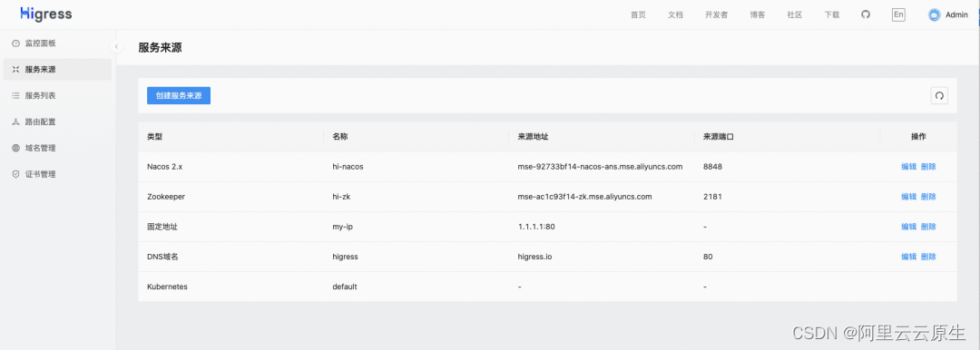
Task: Open 博客 in the top navigation
Action: pos(758,15)
